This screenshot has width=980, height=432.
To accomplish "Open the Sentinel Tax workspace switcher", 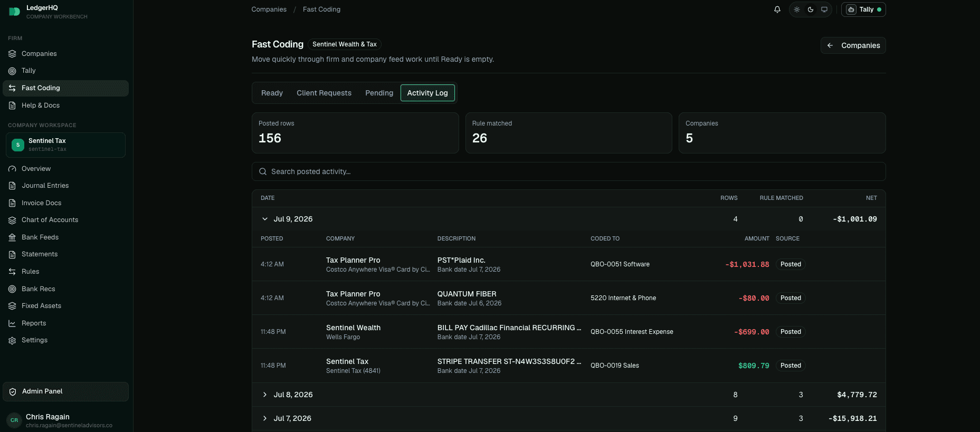I will [65, 145].
